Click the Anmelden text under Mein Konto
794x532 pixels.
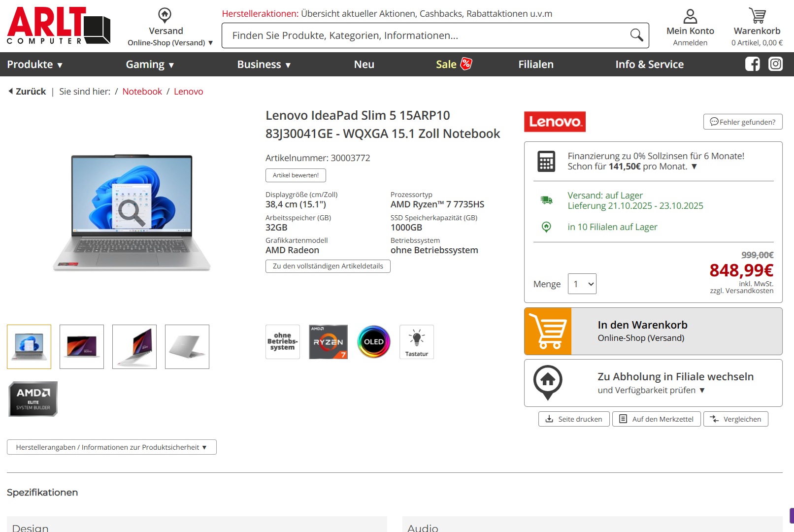(x=690, y=43)
